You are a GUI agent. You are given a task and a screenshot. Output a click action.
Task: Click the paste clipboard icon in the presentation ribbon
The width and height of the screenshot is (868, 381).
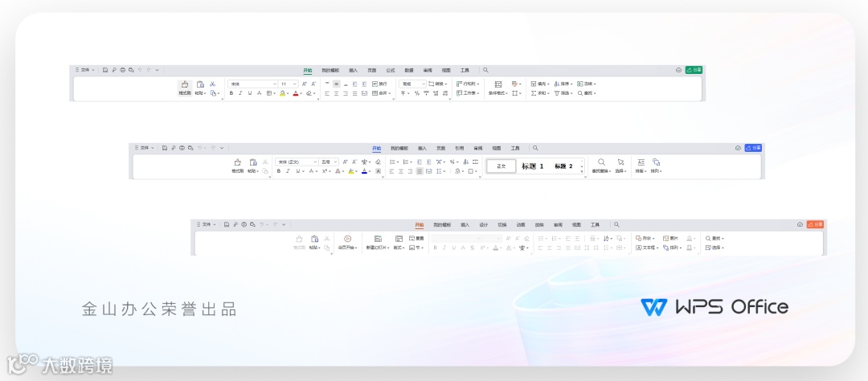[314, 239]
